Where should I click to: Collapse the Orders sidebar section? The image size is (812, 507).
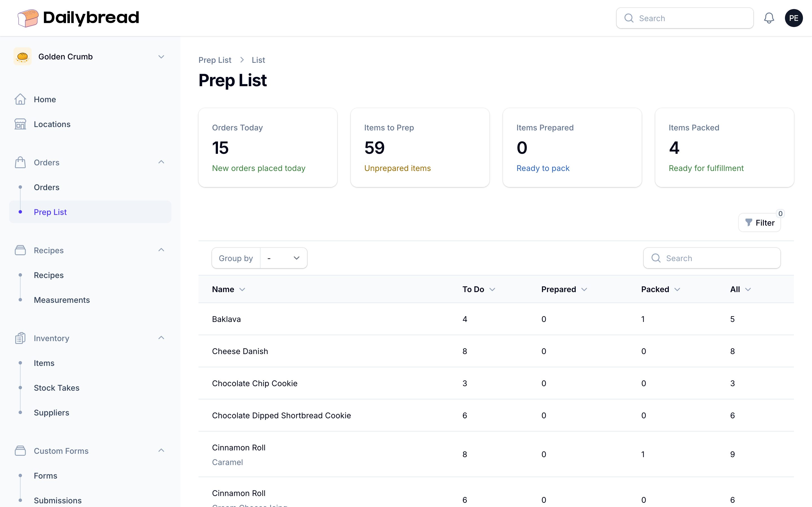click(x=161, y=162)
